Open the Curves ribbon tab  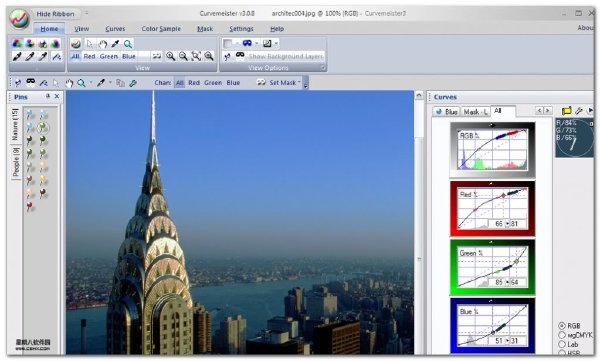tap(115, 29)
